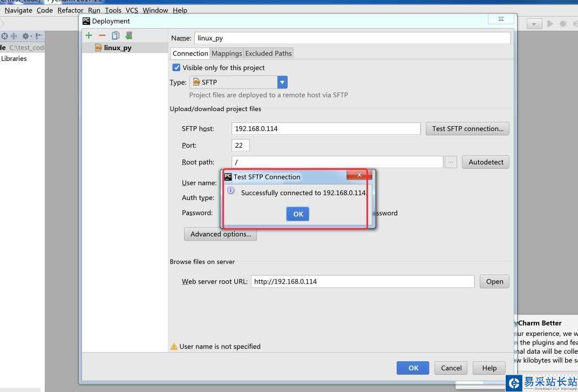578x392 pixels.
Task: Open the Tools menu
Action: pos(113,10)
